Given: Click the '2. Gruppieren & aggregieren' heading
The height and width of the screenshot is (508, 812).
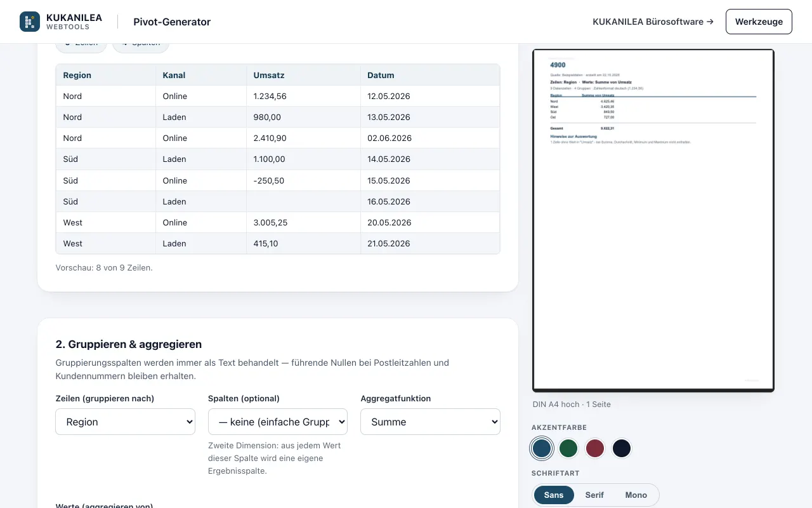Looking at the screenshot, I should (129, 344).
